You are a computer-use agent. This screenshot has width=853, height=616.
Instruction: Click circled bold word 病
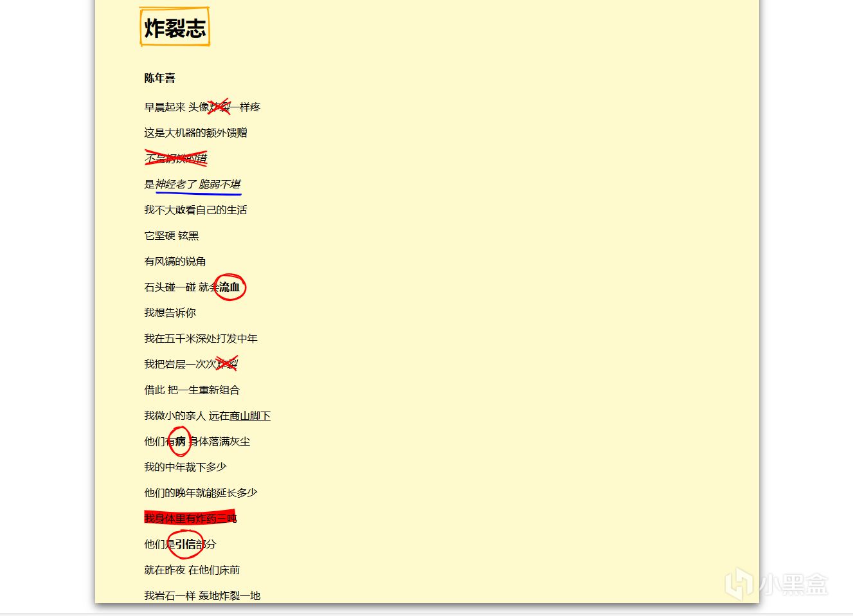point(181,441)
